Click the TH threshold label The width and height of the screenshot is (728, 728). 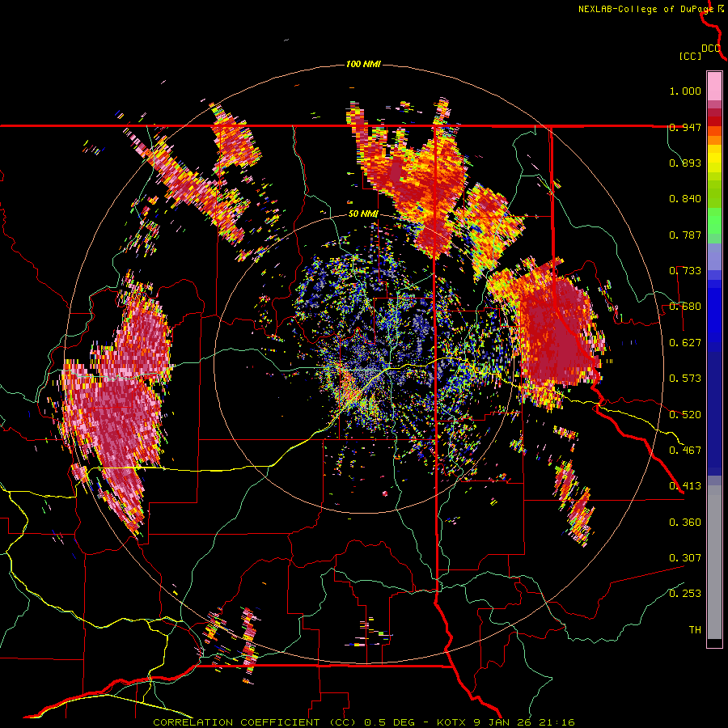point(695,630)
